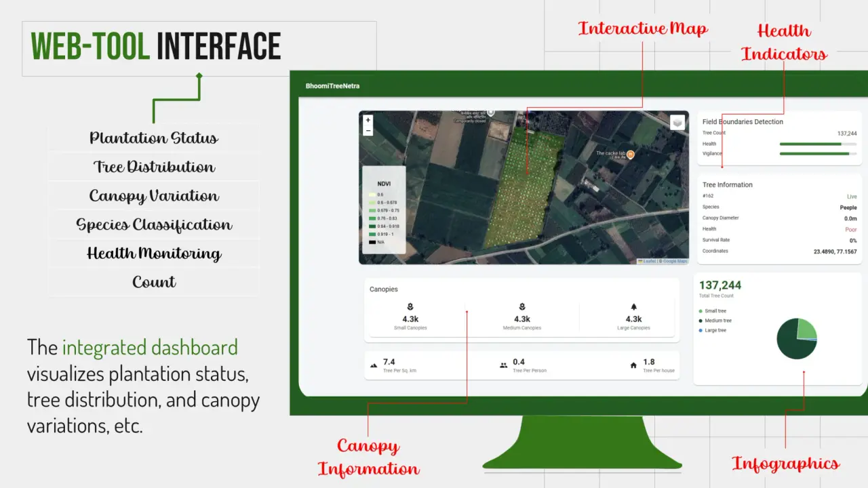Click the Small Canopies tree icon

[410, 307]
